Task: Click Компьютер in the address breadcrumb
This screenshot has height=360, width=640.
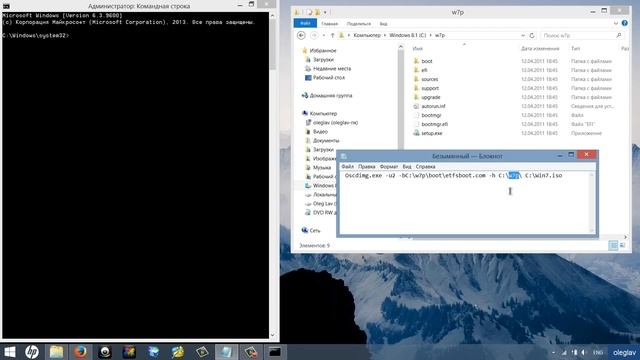Action: coord(367,36)
